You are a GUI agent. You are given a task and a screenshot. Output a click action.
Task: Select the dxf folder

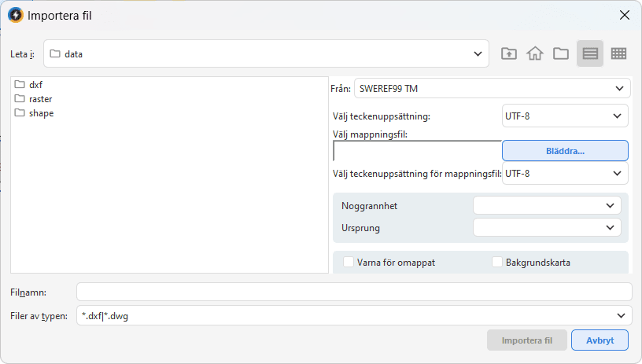coord(35,85)
